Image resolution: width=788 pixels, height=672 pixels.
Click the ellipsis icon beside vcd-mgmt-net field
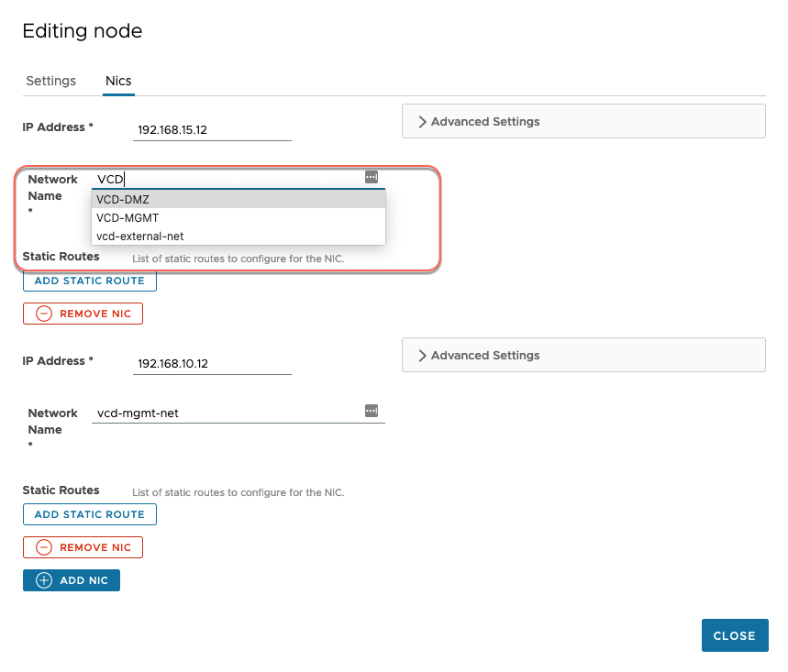pyautogui.click(x=372, y=411)
